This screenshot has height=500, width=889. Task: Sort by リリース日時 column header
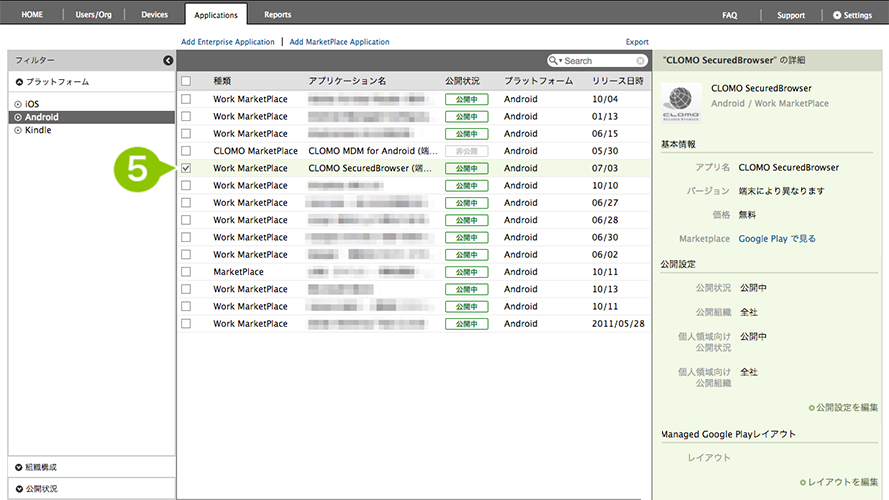click(x=618, y=81)
